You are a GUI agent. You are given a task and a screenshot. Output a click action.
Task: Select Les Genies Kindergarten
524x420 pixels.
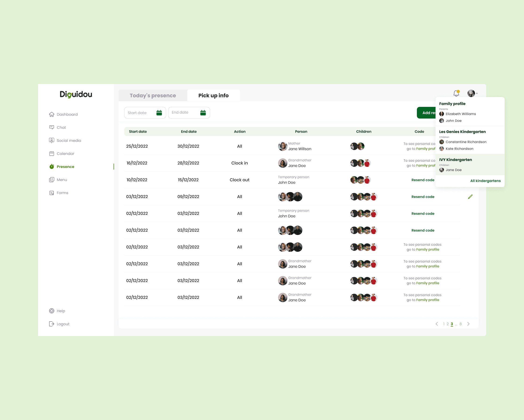(463, 132)
